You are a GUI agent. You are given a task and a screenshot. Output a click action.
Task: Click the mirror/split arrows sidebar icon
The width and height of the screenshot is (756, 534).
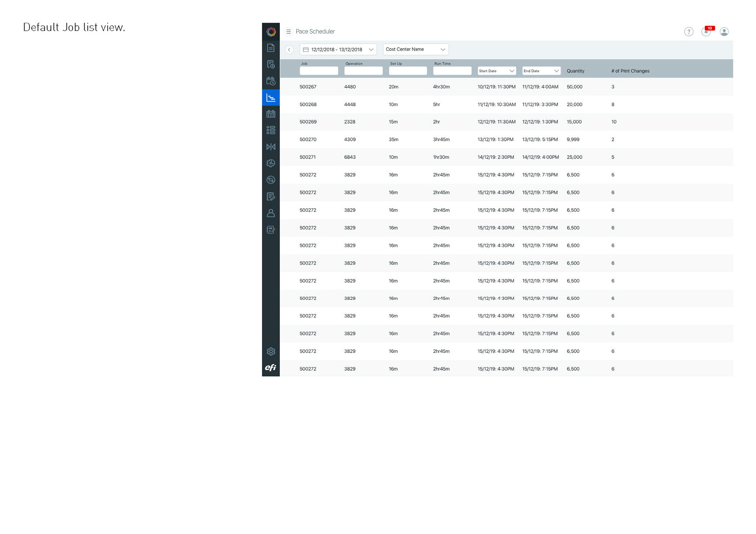coord(271,147)
